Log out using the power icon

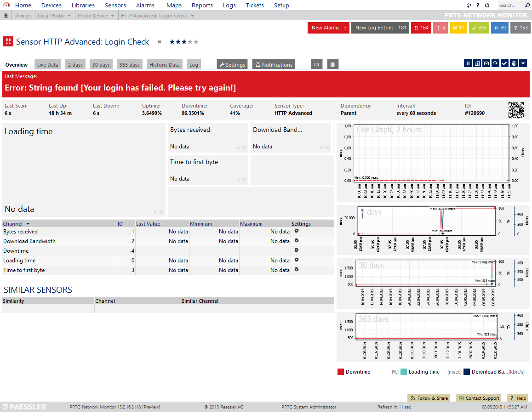point(487,5)
